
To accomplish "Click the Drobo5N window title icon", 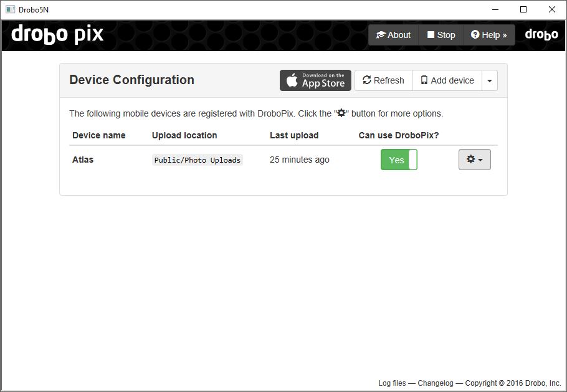I will [10, 10].
